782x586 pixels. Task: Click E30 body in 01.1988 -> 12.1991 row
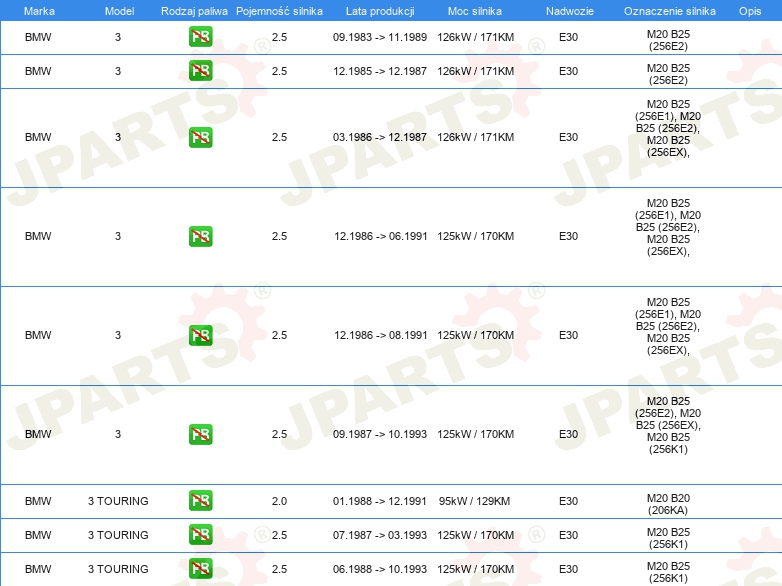(569, 501)
